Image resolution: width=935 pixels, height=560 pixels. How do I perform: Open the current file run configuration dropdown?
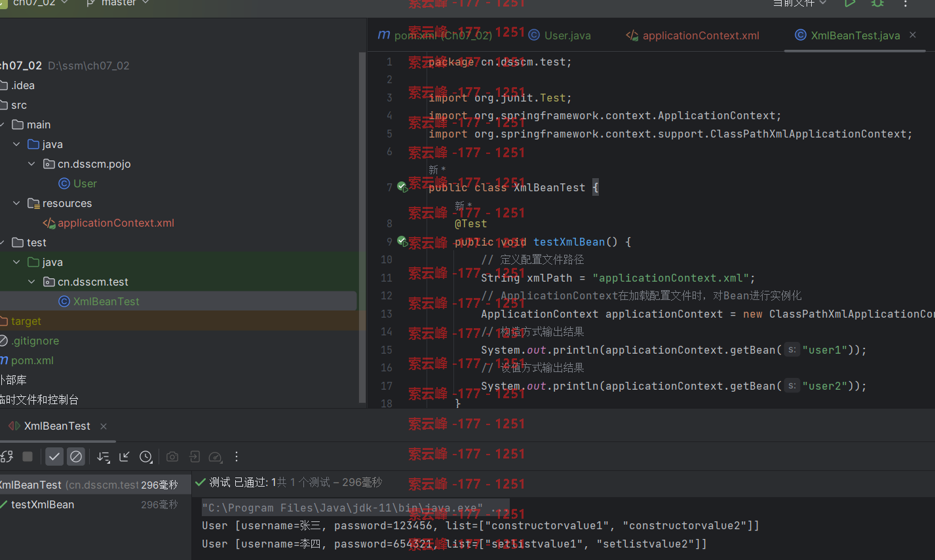click(800, 3)
